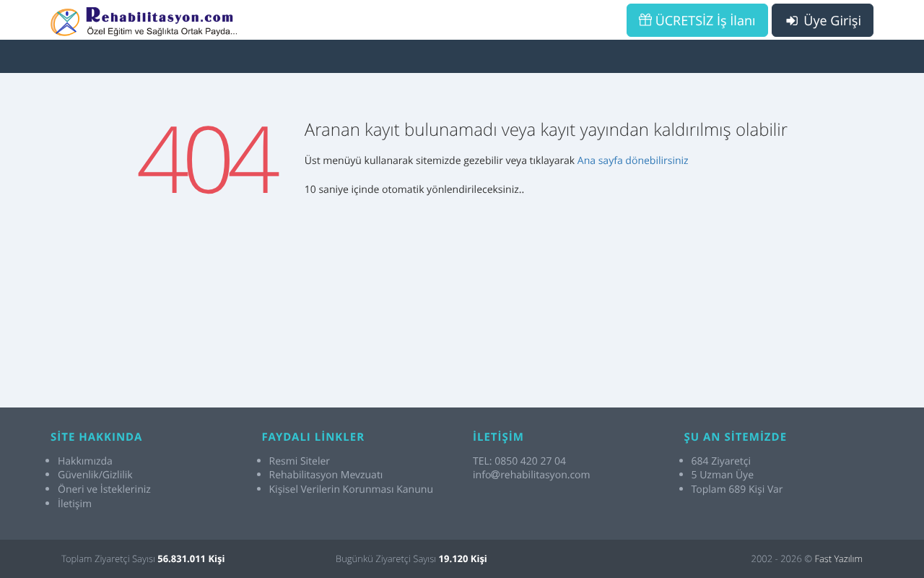Screen dimensions: 924x578
Task: Click the 684 Ziyaretçi entry
Action: pyautogui.click(x=721, y=461)
